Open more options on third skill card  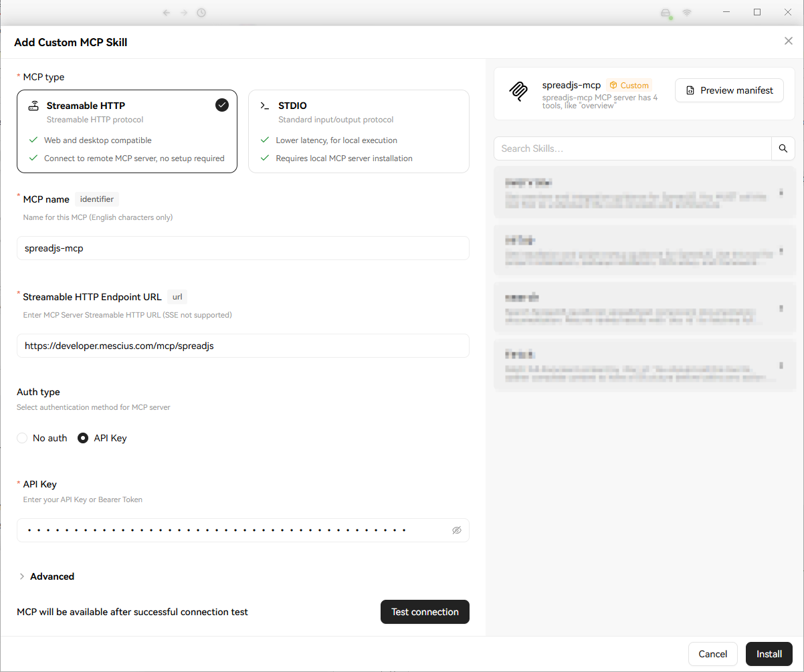(781, 308)
